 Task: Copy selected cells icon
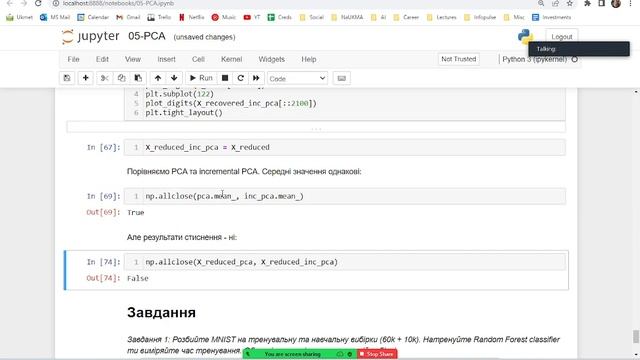coord(121,78)
